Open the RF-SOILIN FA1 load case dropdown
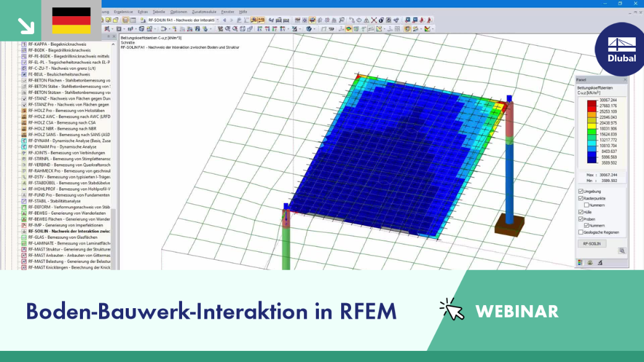The image size is (644, 362). tap(218, 20)
